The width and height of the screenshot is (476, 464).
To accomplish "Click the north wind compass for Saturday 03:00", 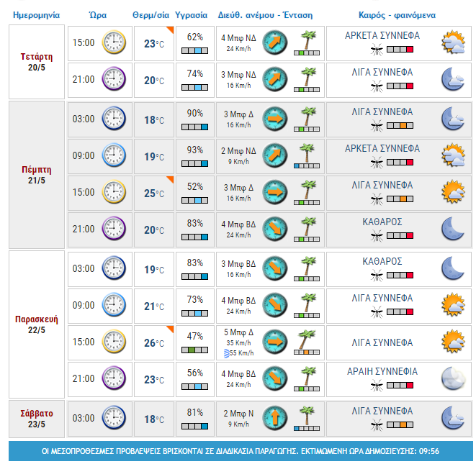I will (x=275, y=418).
